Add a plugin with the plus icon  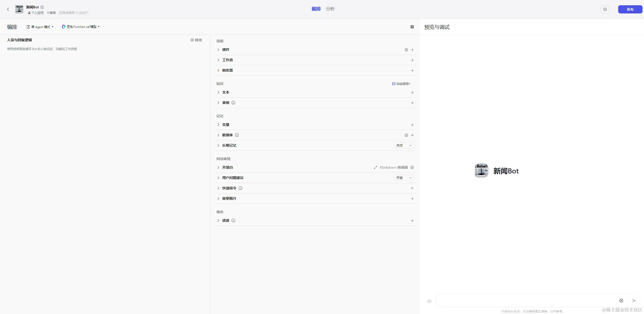412,50
